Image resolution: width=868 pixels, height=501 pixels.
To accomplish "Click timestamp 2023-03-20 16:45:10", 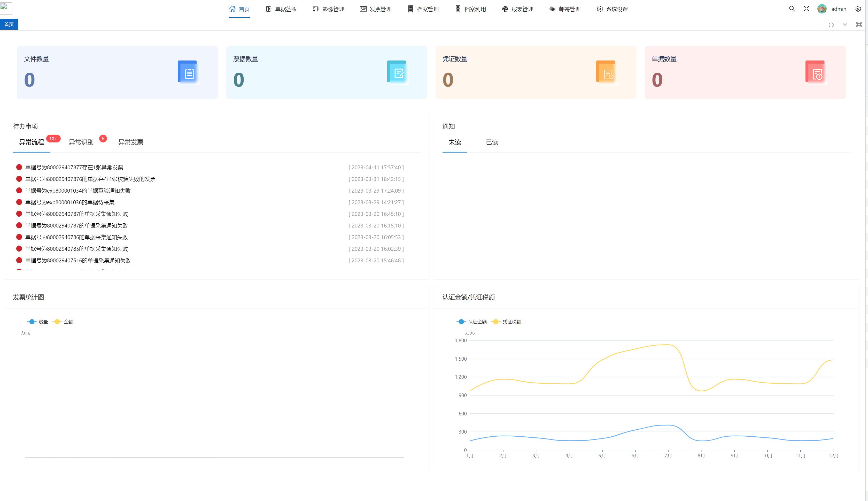I will coord(376,214).
